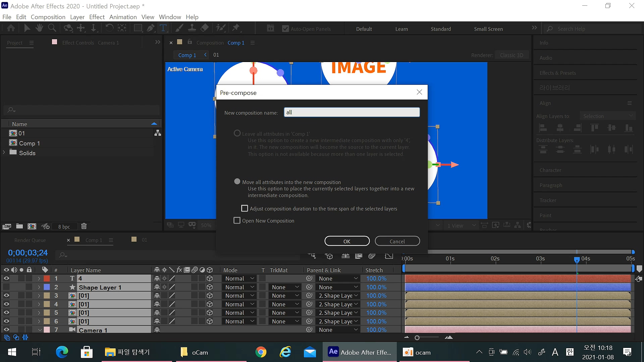The width and height of the screenshot is (644, 362).
Task: Click the new composition name field
Action: pyautogui.click(x=352, y=112)
